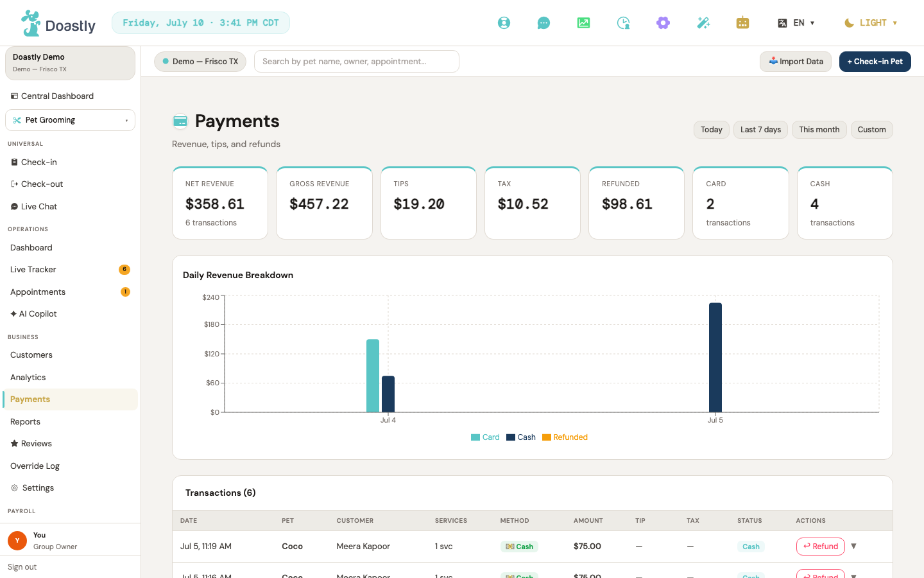Select Payments in sidebar
Screen dimensions: 924x578
[x=70, y=399]
